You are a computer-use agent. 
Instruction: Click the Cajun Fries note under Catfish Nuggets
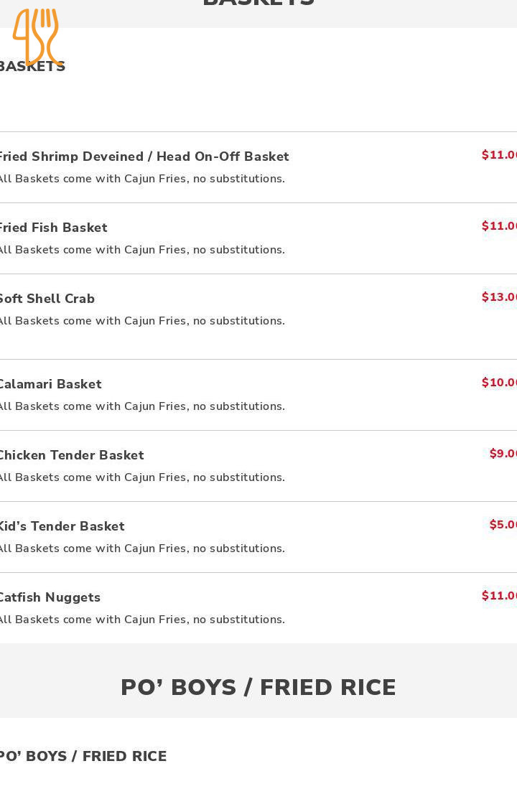(x=142, y=620)
